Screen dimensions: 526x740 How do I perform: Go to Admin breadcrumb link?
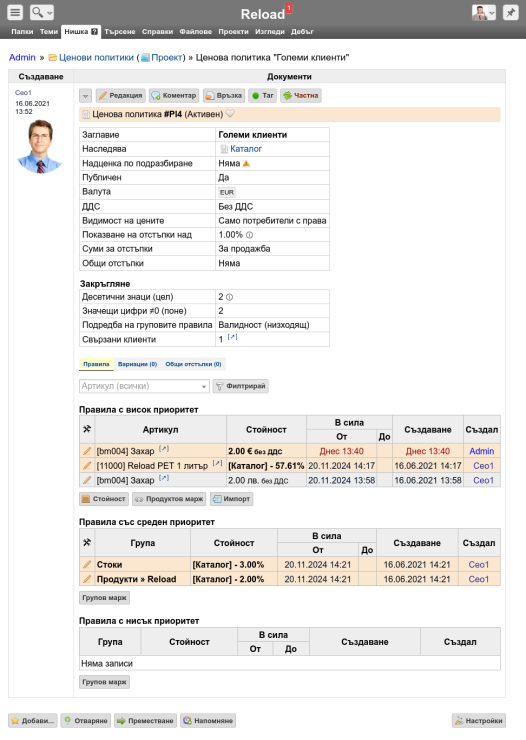tap(22, 58)
